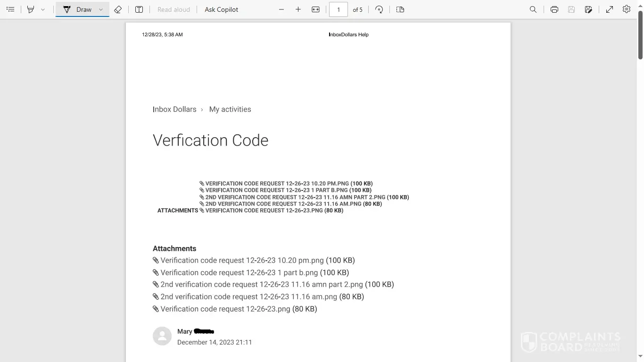Select the Highlight tool
The width and height of the screenshot is (644, 362).
coord(31,9)
